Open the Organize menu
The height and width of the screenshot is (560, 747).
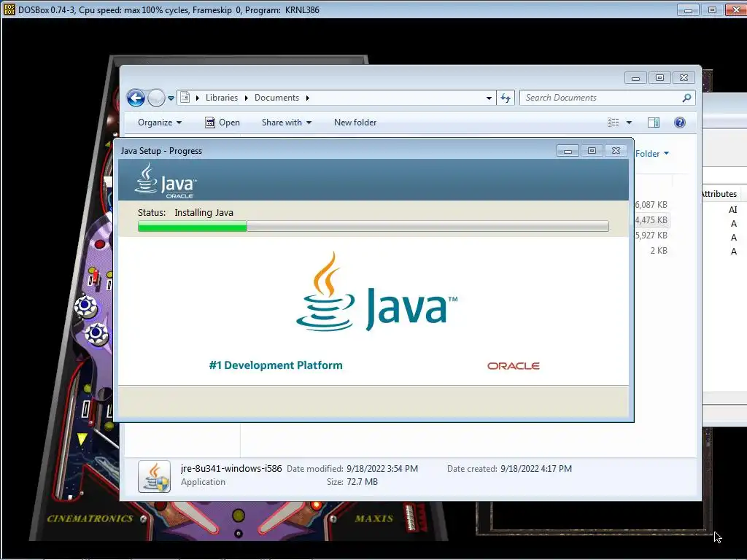[x=160, y=122]
